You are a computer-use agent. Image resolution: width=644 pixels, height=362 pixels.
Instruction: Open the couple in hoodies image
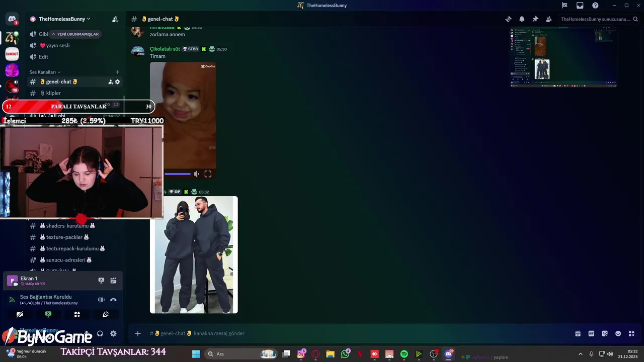point(194,255)
